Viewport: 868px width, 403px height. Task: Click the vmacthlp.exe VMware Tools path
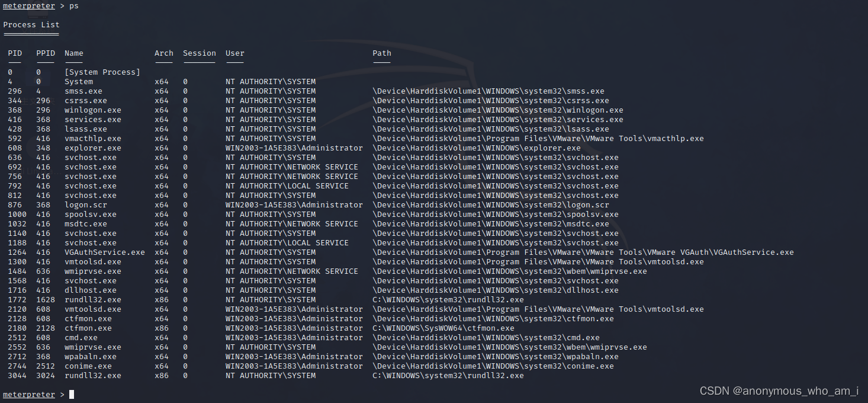point(538,139)
